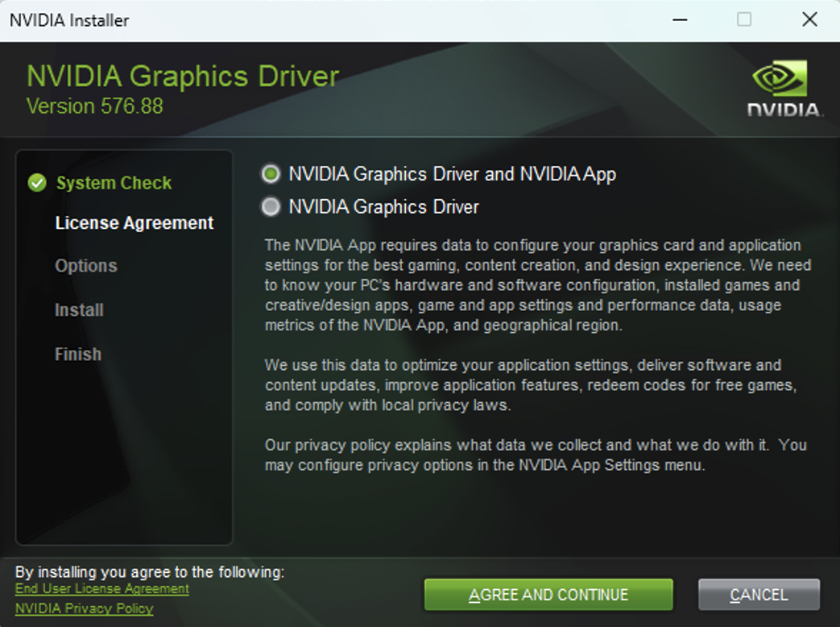
Task: Click the CANCEL button
Action: [x=758, y=595]
